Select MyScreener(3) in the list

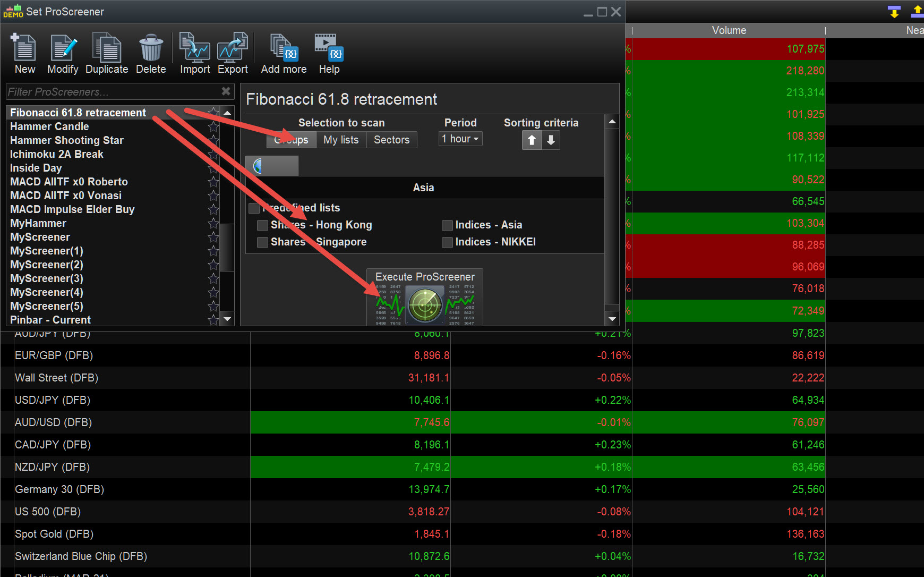[107, 278]
